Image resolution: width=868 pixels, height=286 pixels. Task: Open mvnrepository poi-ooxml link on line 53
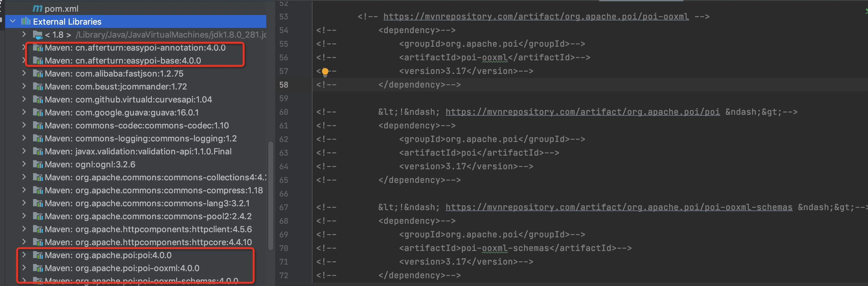click(536, 17)
